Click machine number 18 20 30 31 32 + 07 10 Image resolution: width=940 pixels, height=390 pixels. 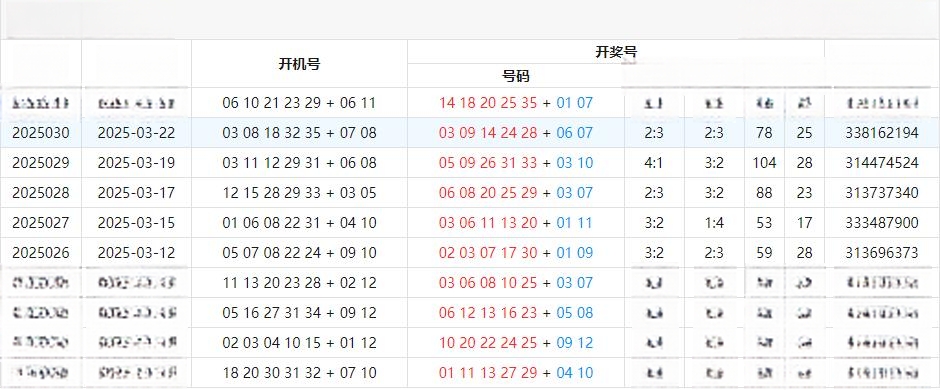pos(299,373)
